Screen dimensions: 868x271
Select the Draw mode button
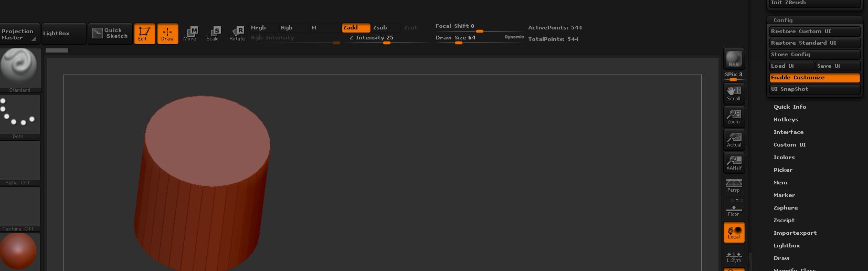pos(167,34)
